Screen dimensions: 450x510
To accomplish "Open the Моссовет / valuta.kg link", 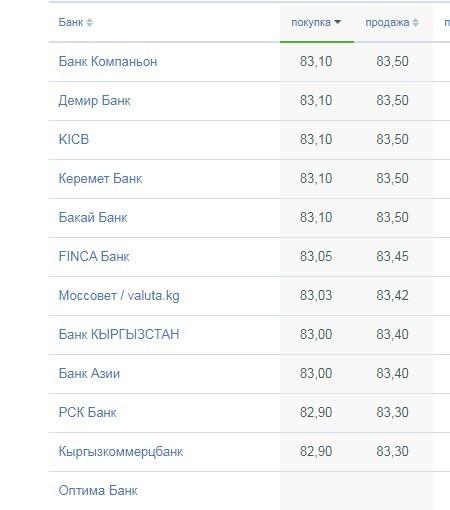I will 119,296.
